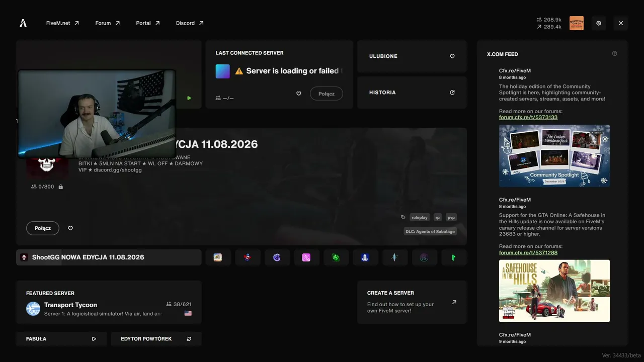Image resolution: width=644 pixels, height=362 pixels.
Task: Open the Downtown Cab Co user avatar
Action: tap(577, 23)
